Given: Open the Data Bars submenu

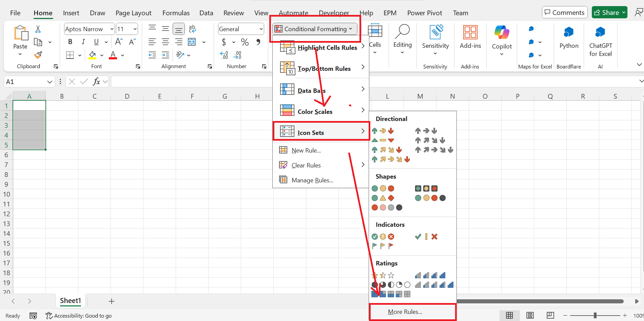Looking at the screenshot, I should [x=311, y=90].
